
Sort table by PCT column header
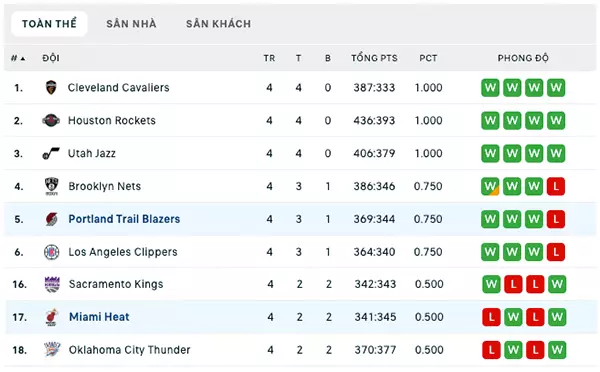pos(428,58)
